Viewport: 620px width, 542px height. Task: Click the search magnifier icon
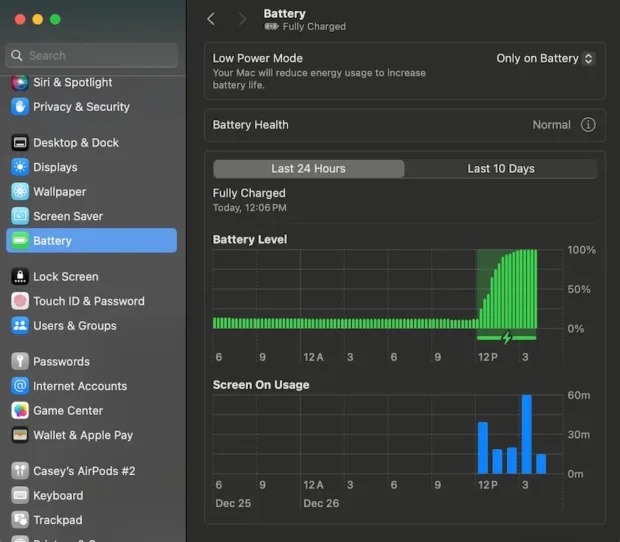click(17, 55)
